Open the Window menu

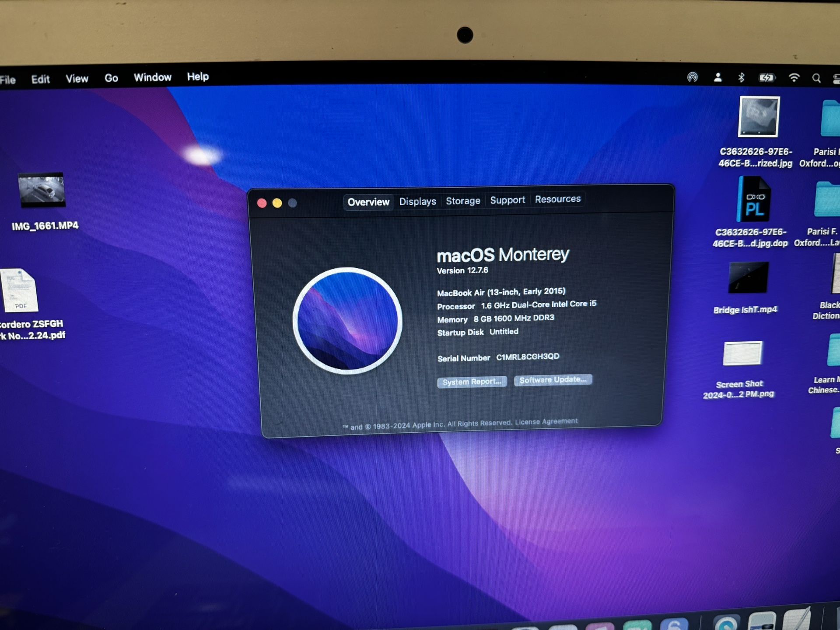pos(152,77)
